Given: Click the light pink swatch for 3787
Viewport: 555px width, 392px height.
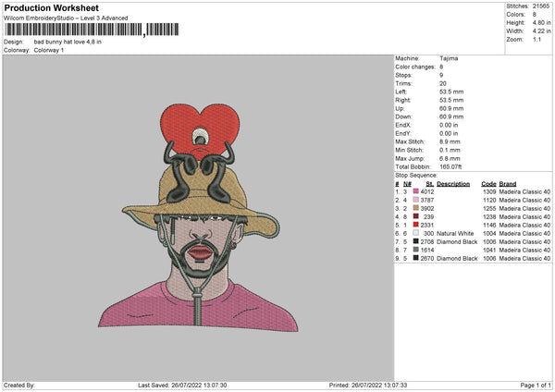Looking at the screenshot, I should 415,200.
